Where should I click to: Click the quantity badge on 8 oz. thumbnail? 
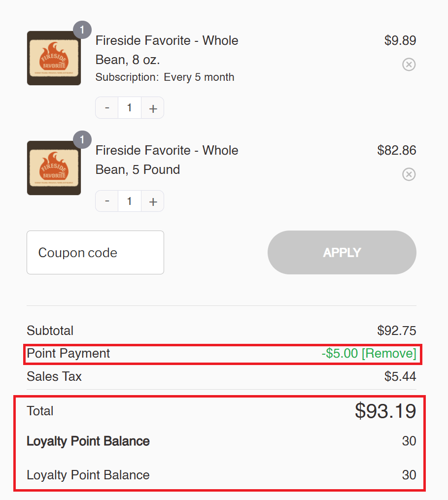82,30
